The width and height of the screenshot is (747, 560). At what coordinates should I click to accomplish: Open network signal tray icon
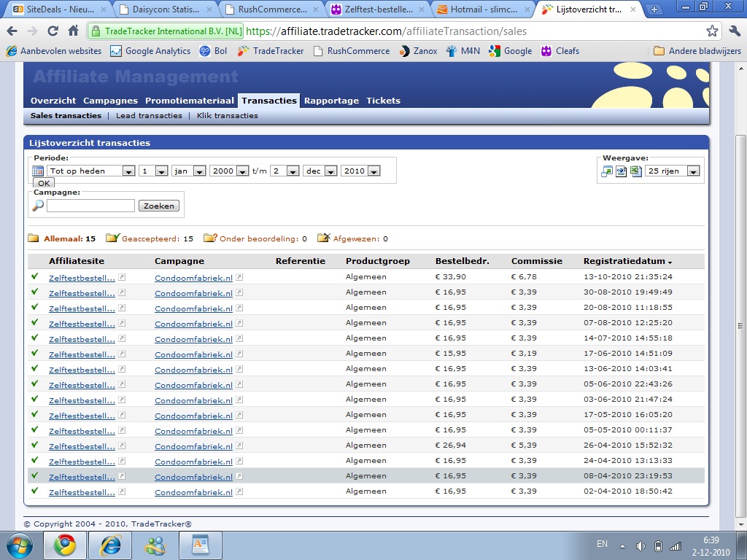(x=675, y=546)
